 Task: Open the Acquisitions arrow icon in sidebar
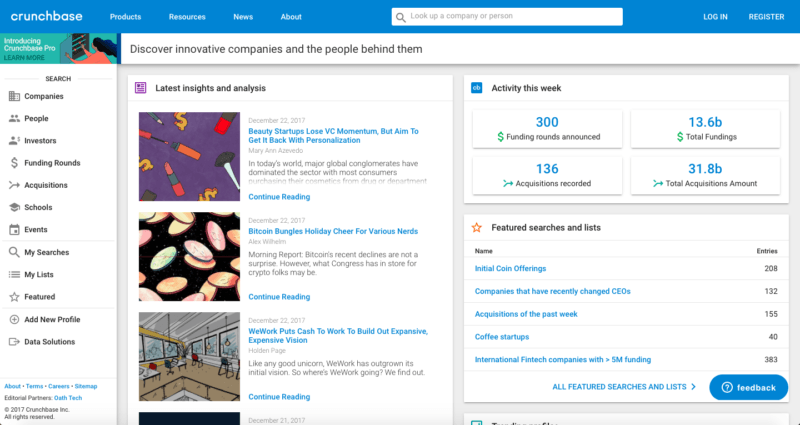tap(14, 185)
